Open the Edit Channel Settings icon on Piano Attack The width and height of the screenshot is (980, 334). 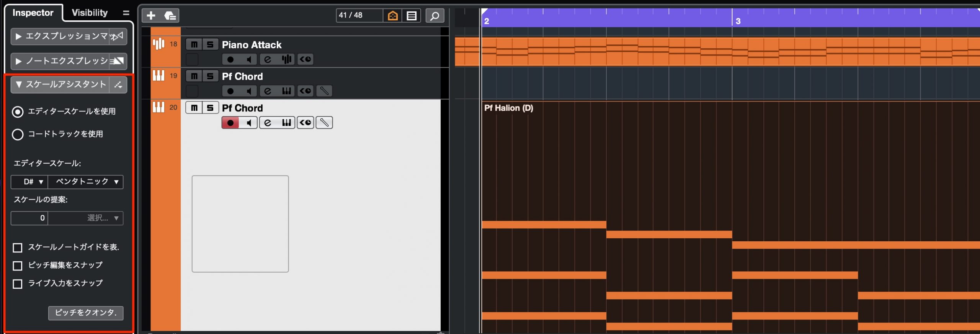(268, 59)
